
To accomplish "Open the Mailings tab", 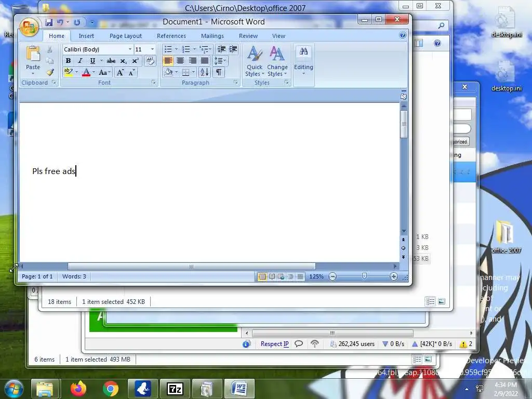I will (x=212, y=36).
